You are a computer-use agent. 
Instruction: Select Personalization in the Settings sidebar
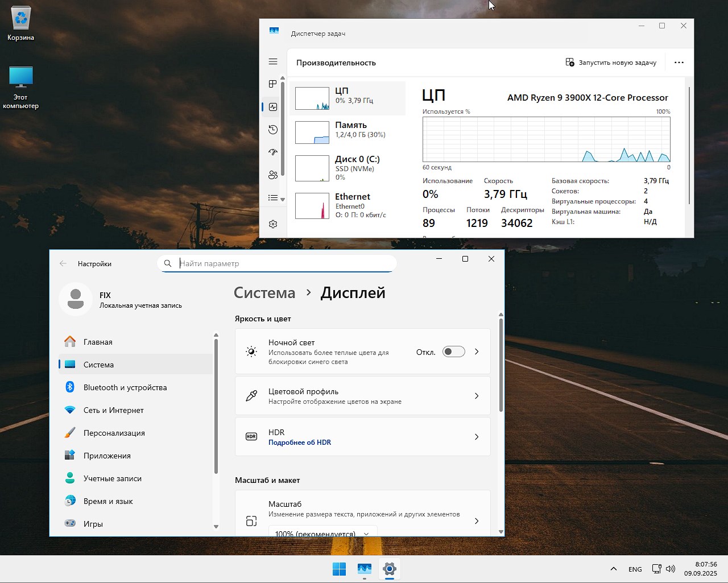pyautogui.click(x=114, y=433)
